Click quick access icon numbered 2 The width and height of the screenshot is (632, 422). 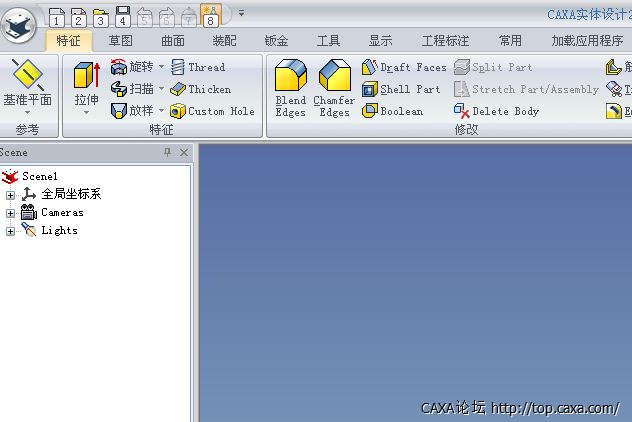(x=79, y=17)
